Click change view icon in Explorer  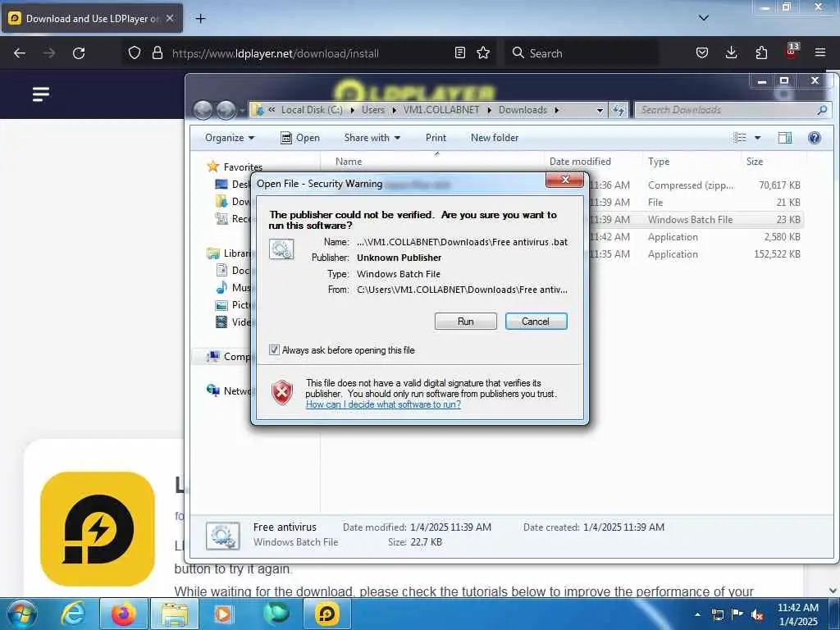(740, 138)
